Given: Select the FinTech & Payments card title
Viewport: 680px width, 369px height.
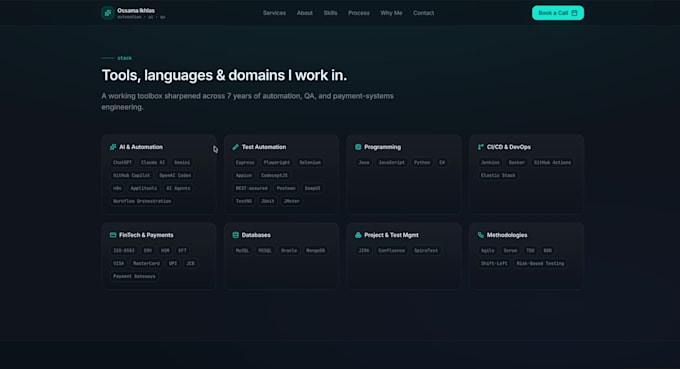Looking at the screenshot, I should (x=146, y=235).
